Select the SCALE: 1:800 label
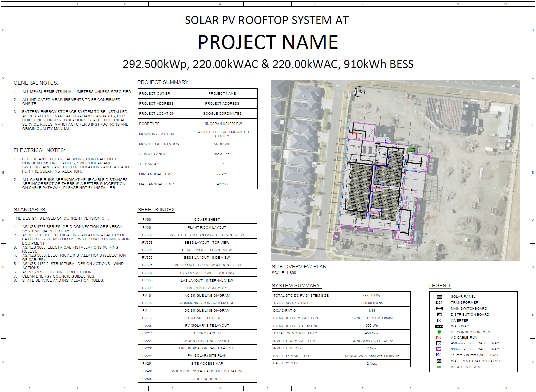Image resolution: width=536 pixels, height=392 pixels. [284, 273]
